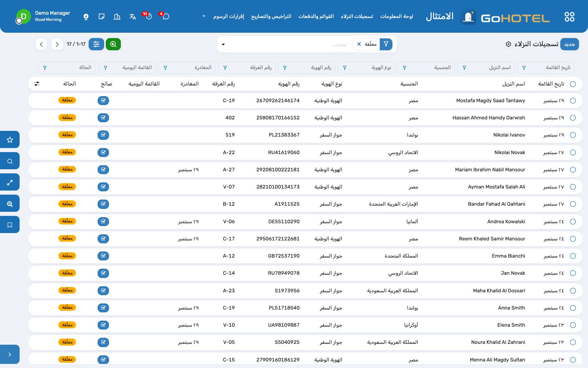
Task: Open the رقم الغرفة column filter
Action: pyautogui.click(x=247, y=67)
